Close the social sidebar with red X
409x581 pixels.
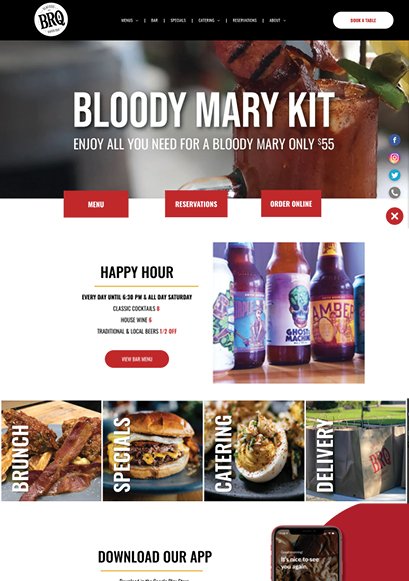click(x=395, y=216)
